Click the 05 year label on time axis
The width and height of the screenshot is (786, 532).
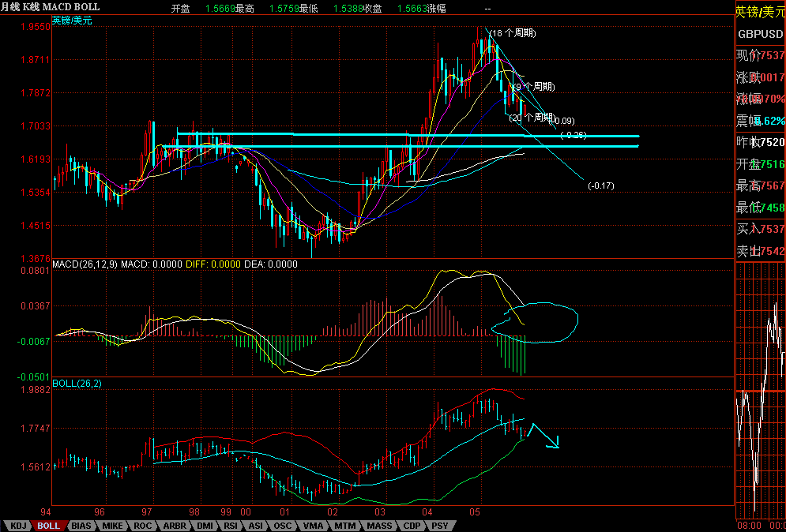(475, 512)
